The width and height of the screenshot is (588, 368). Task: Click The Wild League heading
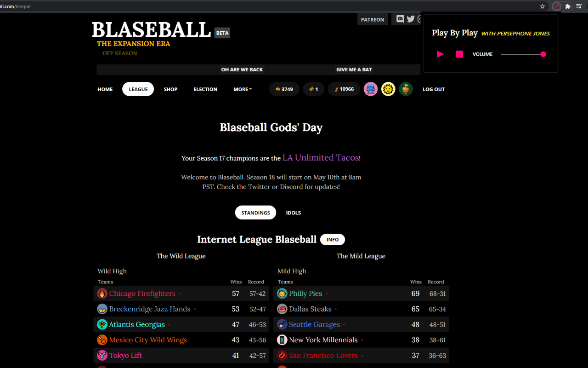click(x=181, y=256)
